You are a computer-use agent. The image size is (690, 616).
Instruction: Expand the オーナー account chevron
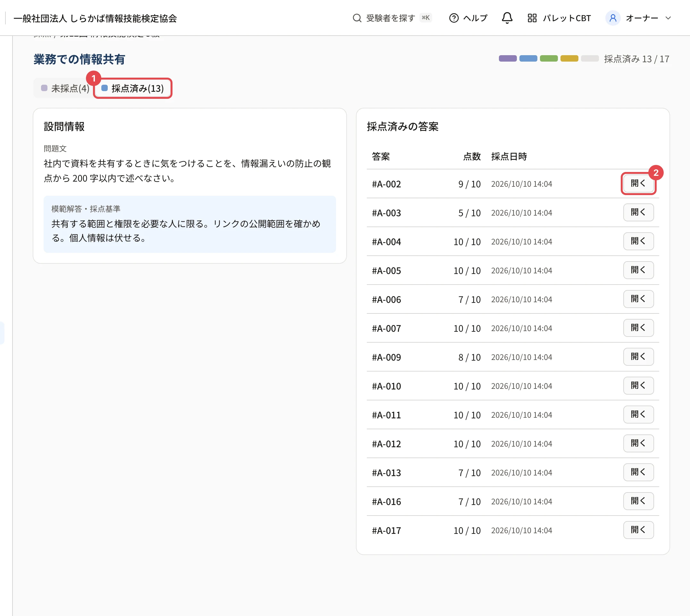[x=668, y=18]
